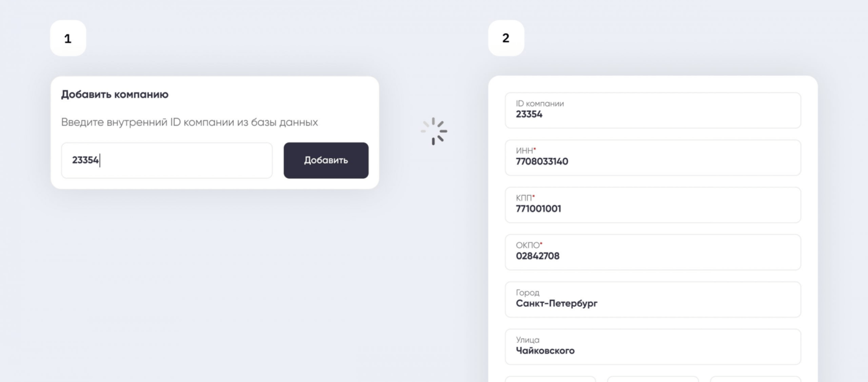
Task: Focus the internal company ID input with 23354
Action: pyautogui.click(x=166, y=161)
